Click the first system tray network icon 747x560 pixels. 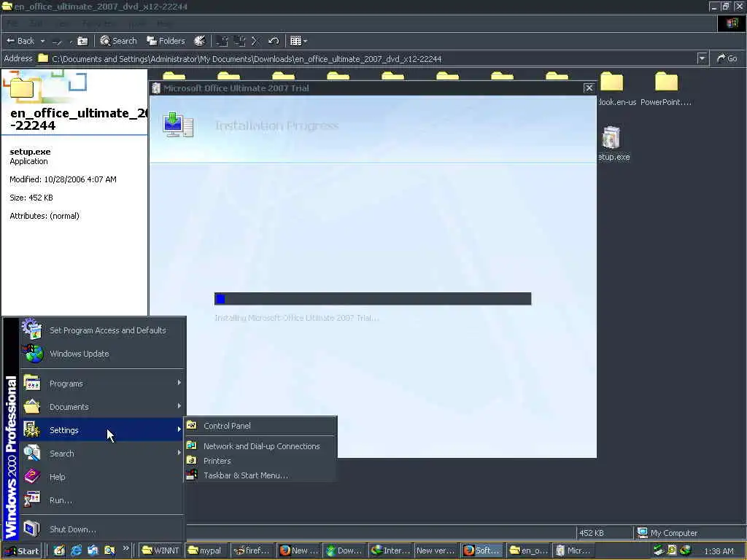point(659,550)
